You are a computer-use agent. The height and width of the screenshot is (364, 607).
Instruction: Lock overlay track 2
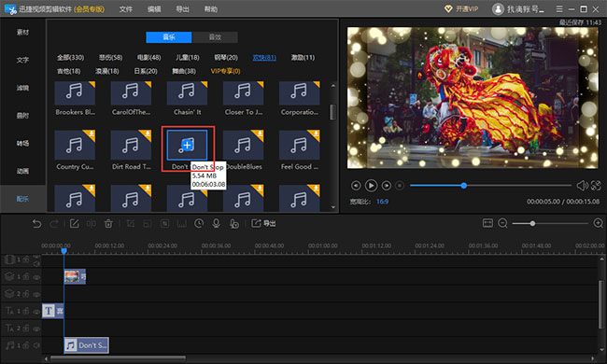[x=25, y=294]
